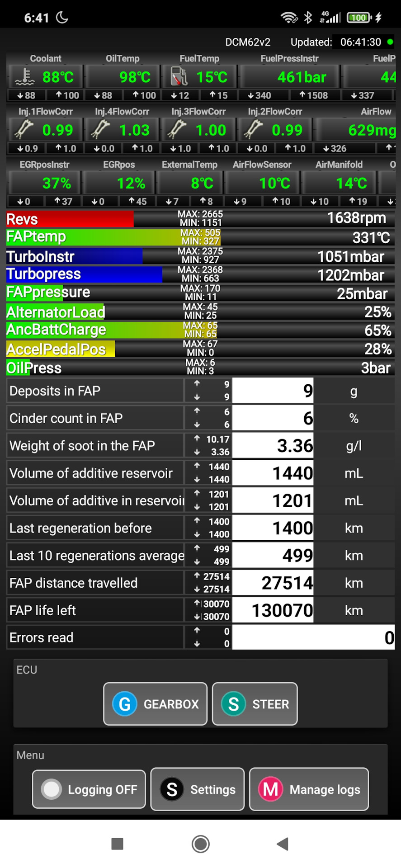
Task: Tap the battery 100 indicator
Action: coord(359,18)
